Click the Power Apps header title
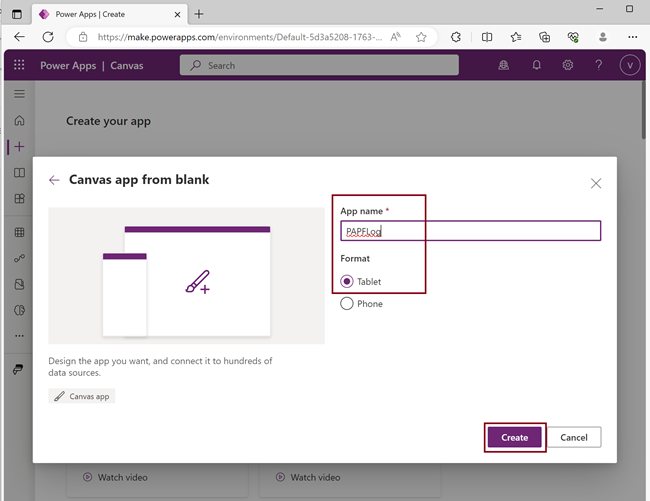The height and width of the screenshot is (501, 650). 68,65
